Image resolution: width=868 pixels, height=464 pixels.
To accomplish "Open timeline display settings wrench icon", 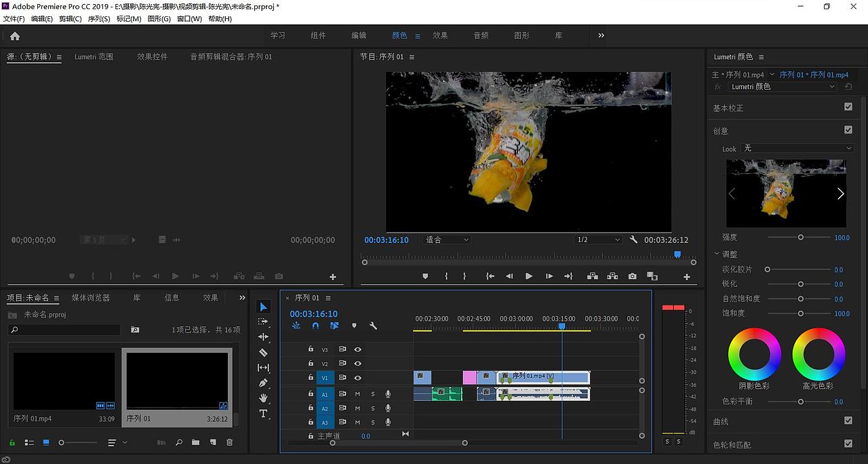I will point(373,326).
